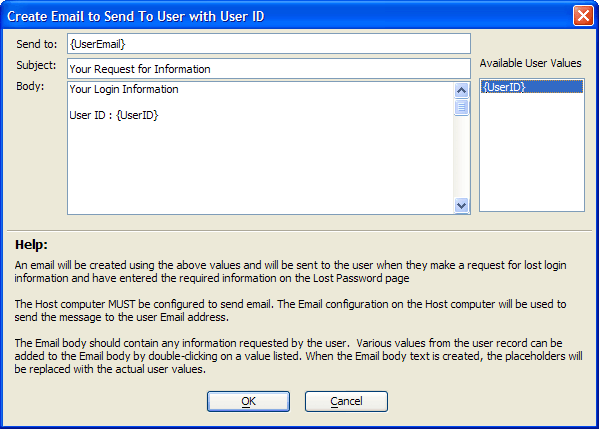The image size is (599, 429).
Task: Focus the Subject field
Action: coord(269,69)
